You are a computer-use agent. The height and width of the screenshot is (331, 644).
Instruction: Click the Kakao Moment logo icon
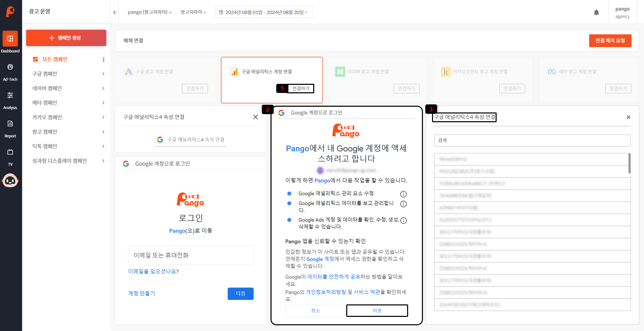tap(446, 72)
